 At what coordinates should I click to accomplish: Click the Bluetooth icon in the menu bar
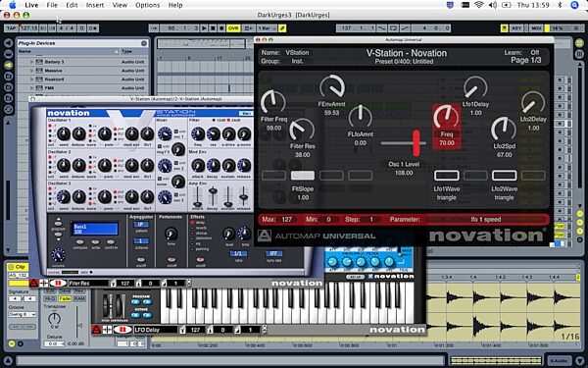click(x=561, y=5)
